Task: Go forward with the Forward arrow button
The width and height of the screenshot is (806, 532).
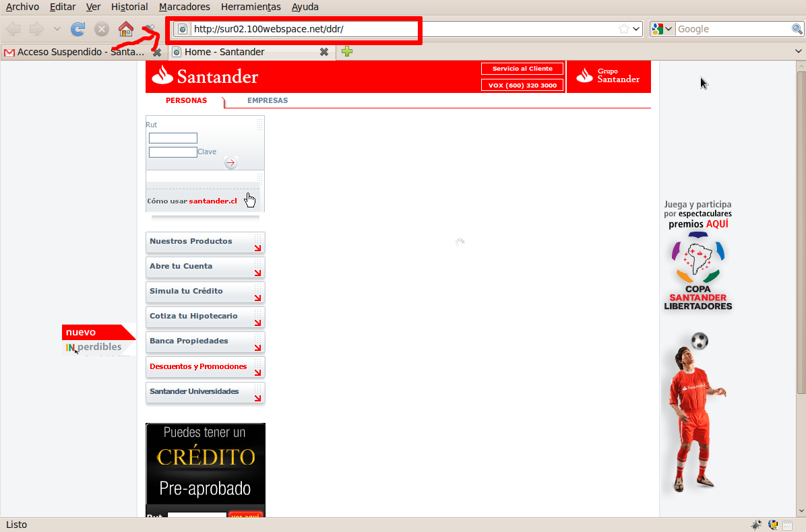Action: point(36,29)
